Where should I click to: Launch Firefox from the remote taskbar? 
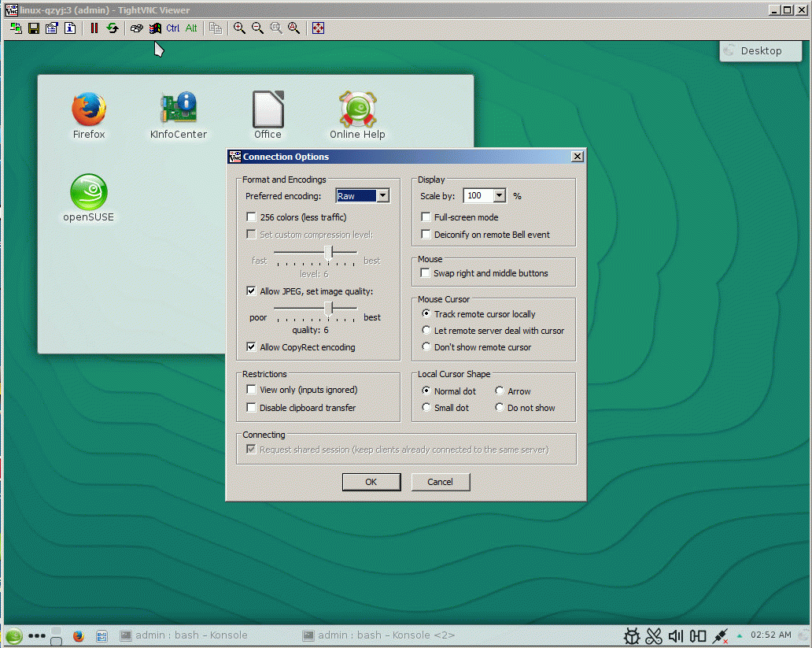click(x=78, y=635)
